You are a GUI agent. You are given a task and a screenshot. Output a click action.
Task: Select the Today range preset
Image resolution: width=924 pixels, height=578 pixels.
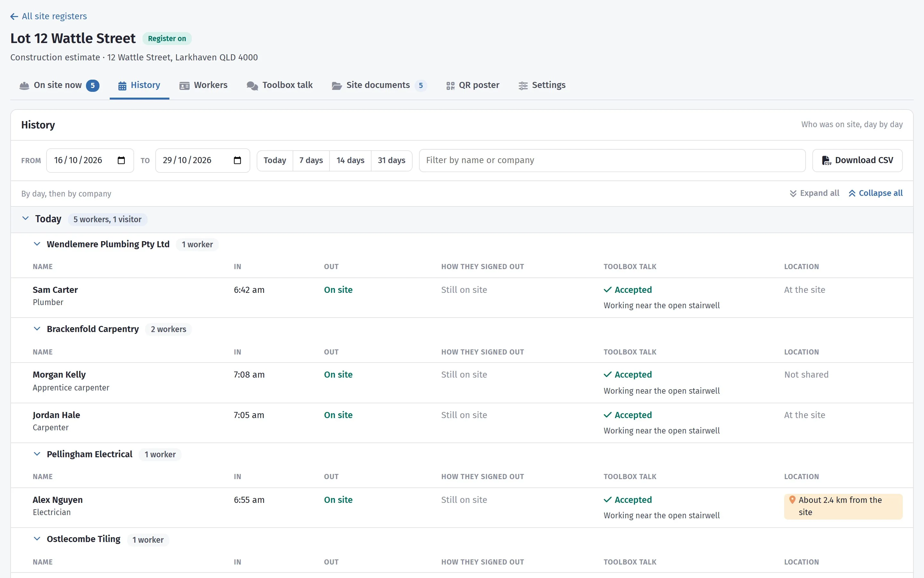coord(275,161)
